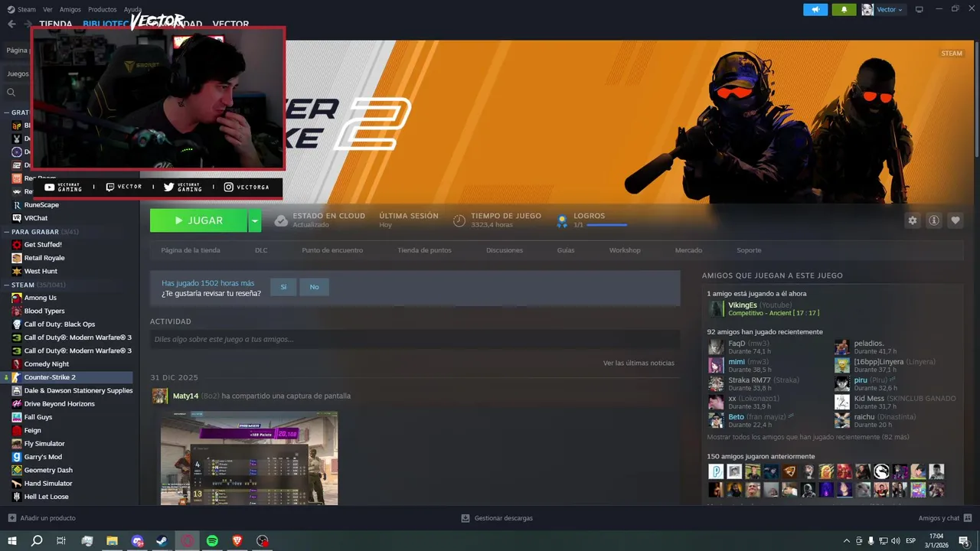This screenshot has width=980, height=551.
Task: Open game settings gear for Counter-Strike 2
Action: [x=913, y=220]
